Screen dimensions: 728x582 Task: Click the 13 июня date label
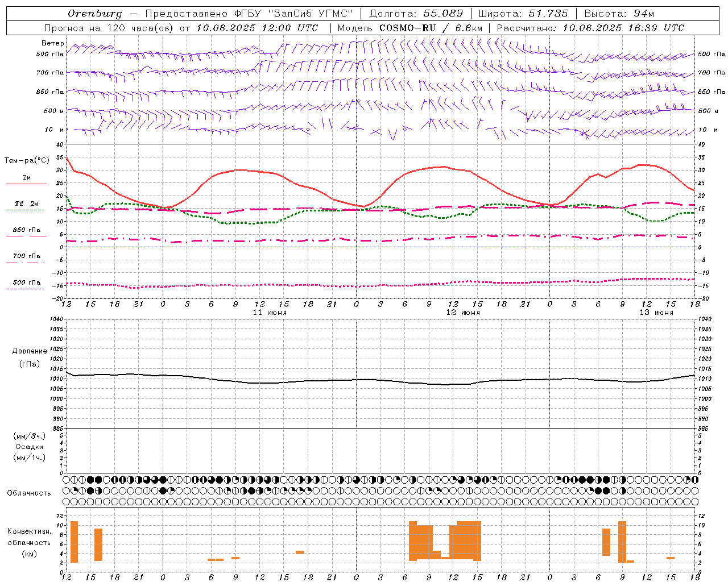click(x=656, y=313)
